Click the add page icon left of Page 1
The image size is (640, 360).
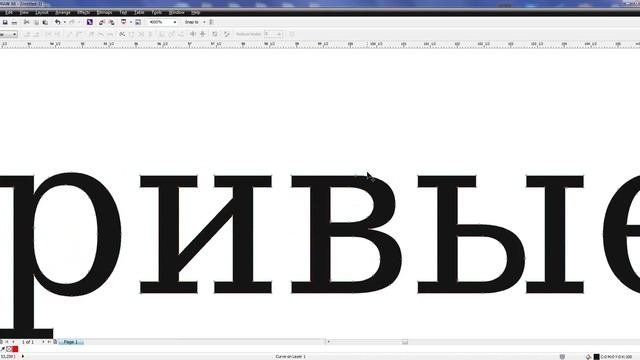point(55,342)
